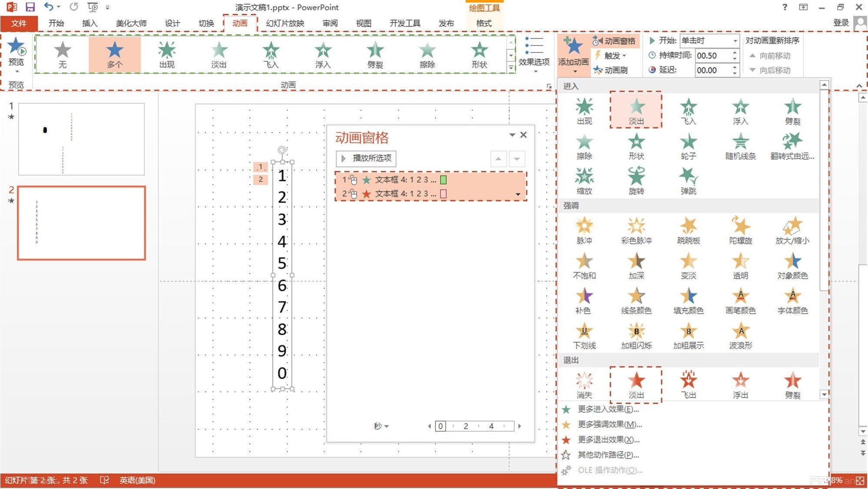Click green timing bar of first animation
868x489 pixels.
[443, 180]
